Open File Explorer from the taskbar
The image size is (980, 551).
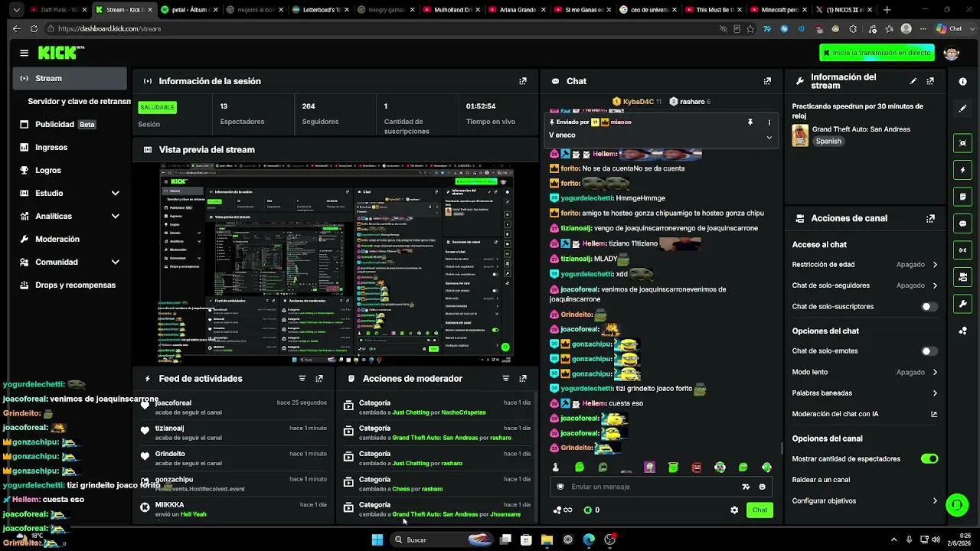pos(547,540)
